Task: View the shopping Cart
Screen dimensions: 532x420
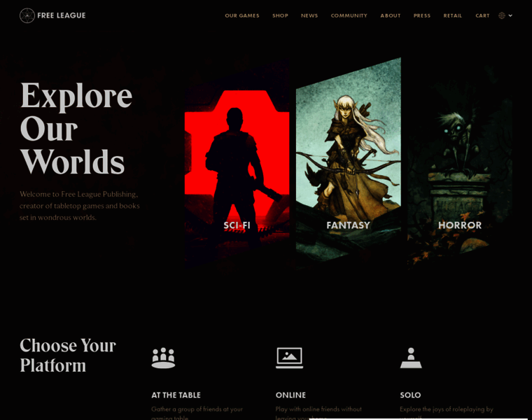Action: point(482,15)
